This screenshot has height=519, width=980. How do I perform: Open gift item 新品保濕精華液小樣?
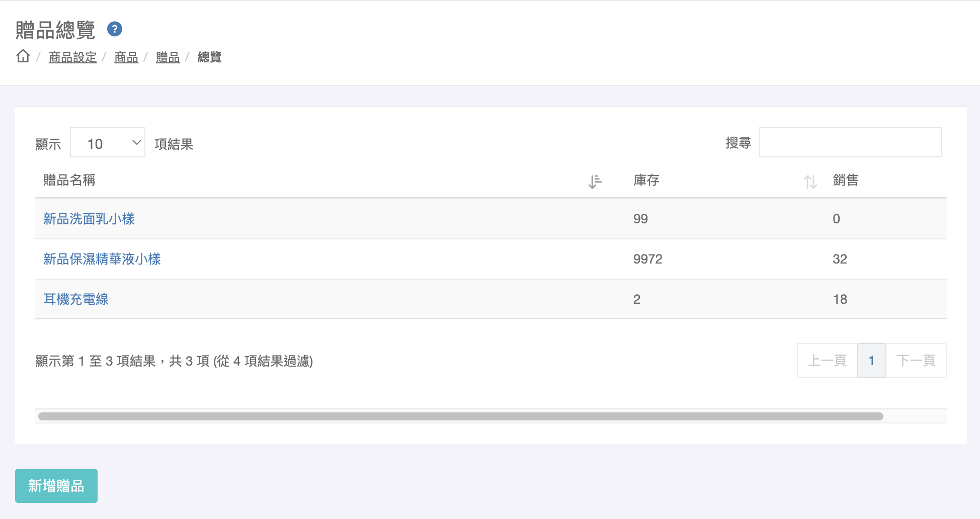coord(102,259)
